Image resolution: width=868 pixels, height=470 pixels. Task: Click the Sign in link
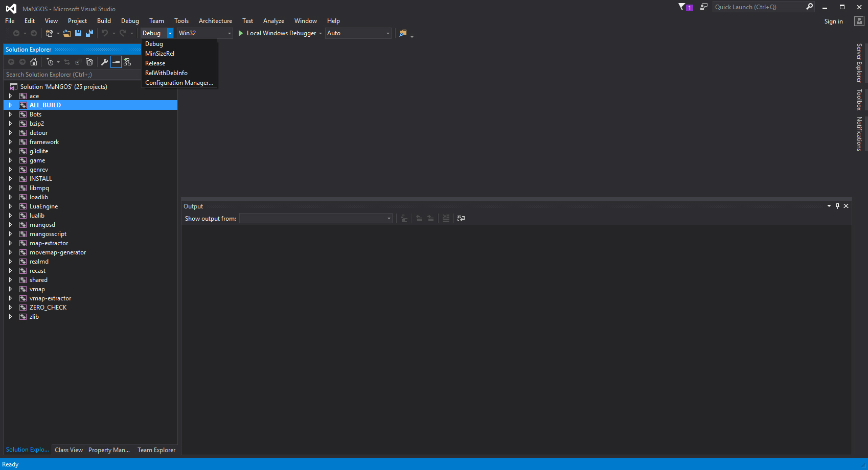pyautogui.click(x=833, y=21)
